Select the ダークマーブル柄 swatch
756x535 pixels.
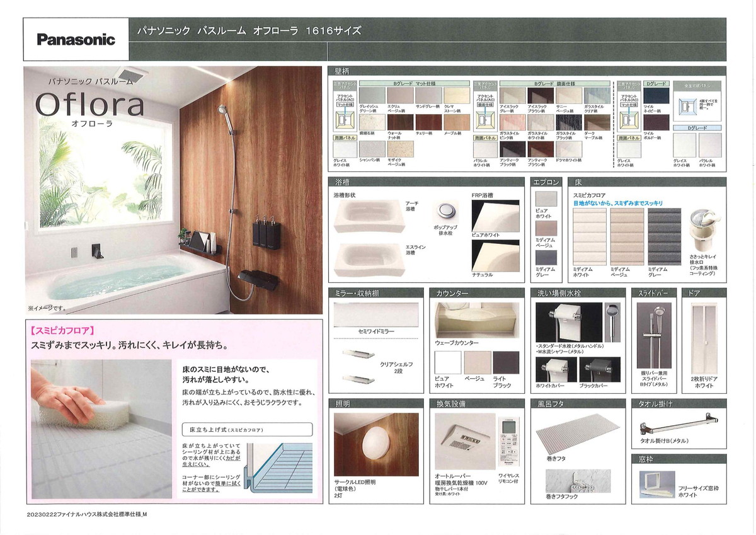(597, 122)
